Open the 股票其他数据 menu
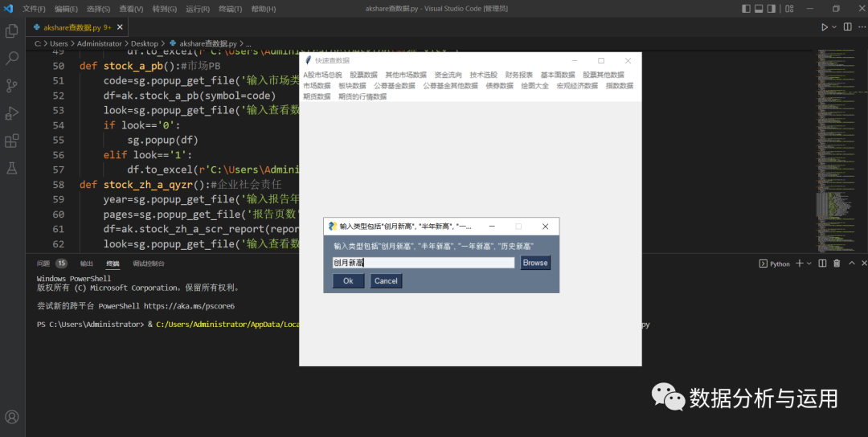 pos(604,75)
